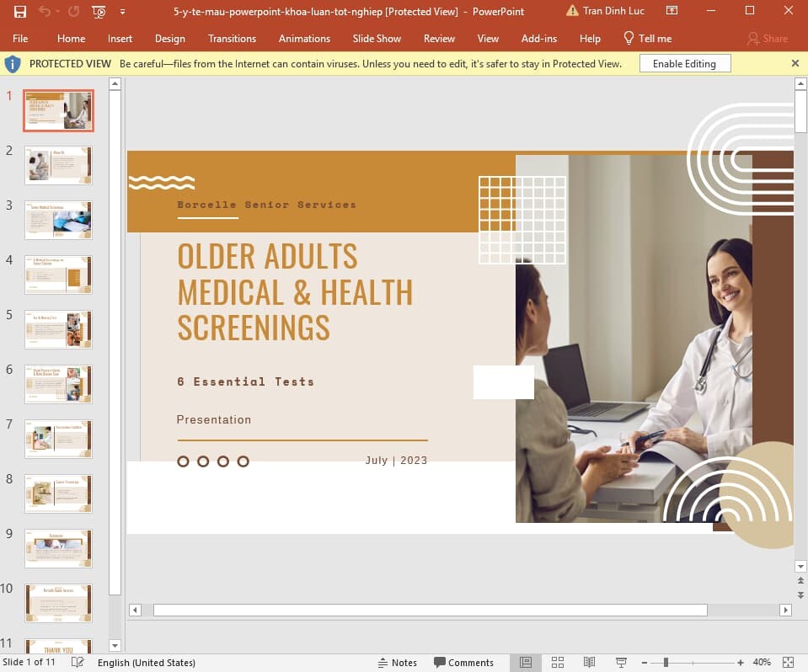Expand the vertical scrollbar down arrow
The height and width of the screenshot is (672, 808).
tap(800, 567)
